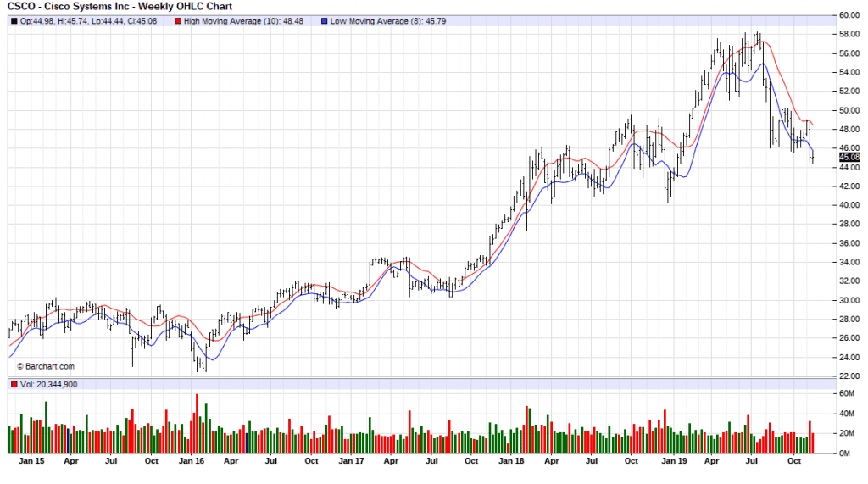Click the black OHLC legend square
The width and height of the screenshot is (868, 484).
(13, 20)
